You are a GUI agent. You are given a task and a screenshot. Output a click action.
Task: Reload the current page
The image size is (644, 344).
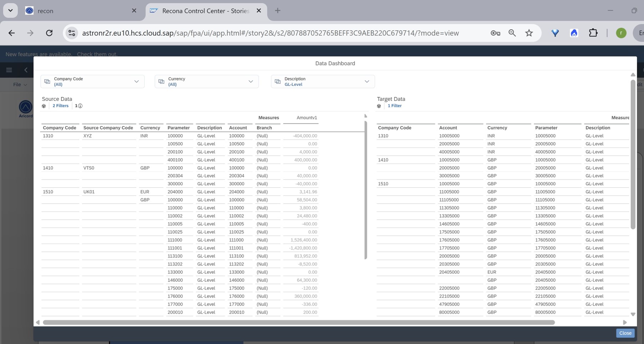click(49, 33)
